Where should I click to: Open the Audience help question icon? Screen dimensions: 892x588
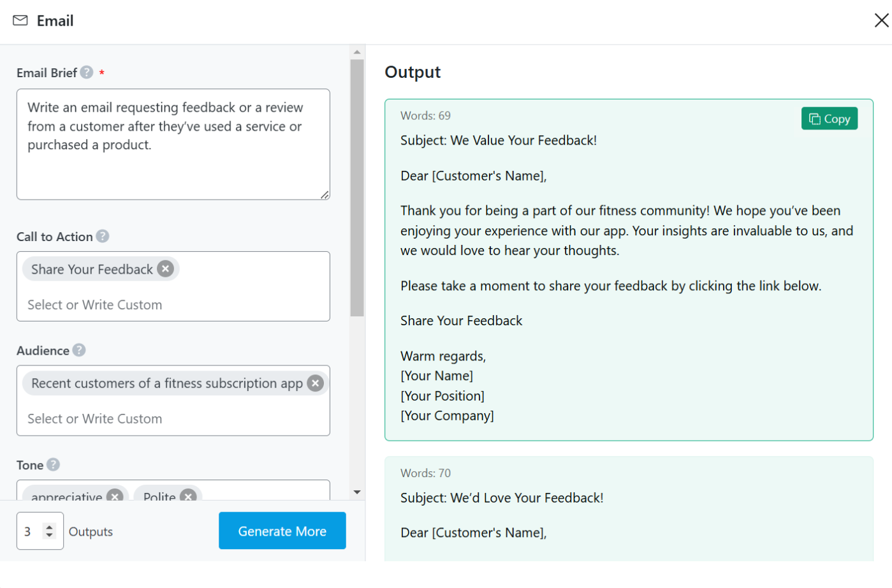pyautogui.click(x=79, y=350)
